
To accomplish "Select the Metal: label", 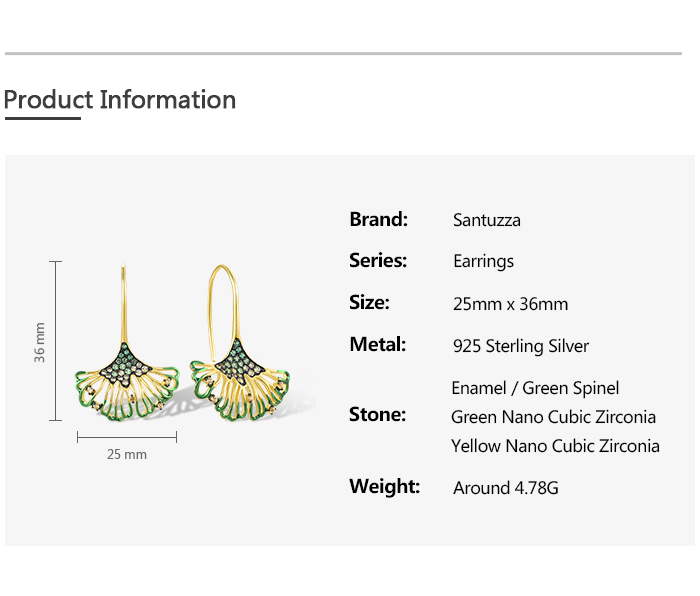I will [x=377, y=344].
